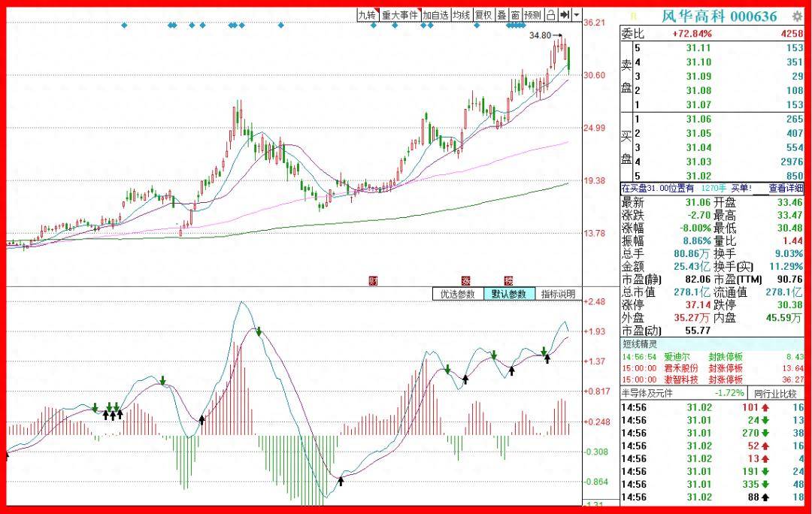Toggle the 均线 moving average lines

462,15
